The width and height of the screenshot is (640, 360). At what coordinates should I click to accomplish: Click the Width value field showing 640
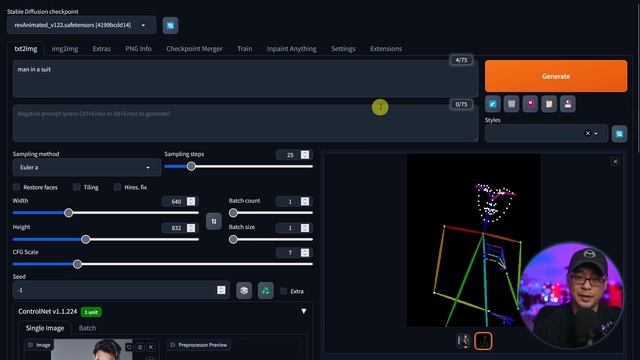click(175, 202)
